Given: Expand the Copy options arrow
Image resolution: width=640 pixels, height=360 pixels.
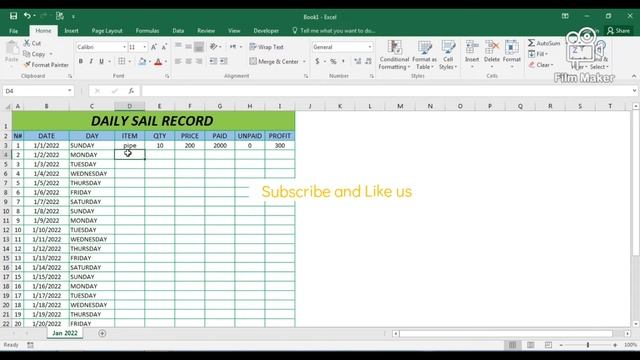Looking at the screenshot, I should coord(51,54).
